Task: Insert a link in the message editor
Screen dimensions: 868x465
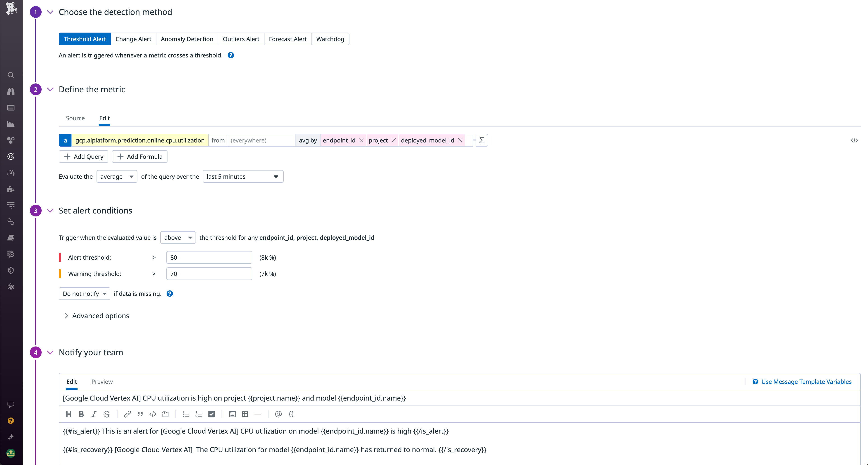Action: coord(127,414)
